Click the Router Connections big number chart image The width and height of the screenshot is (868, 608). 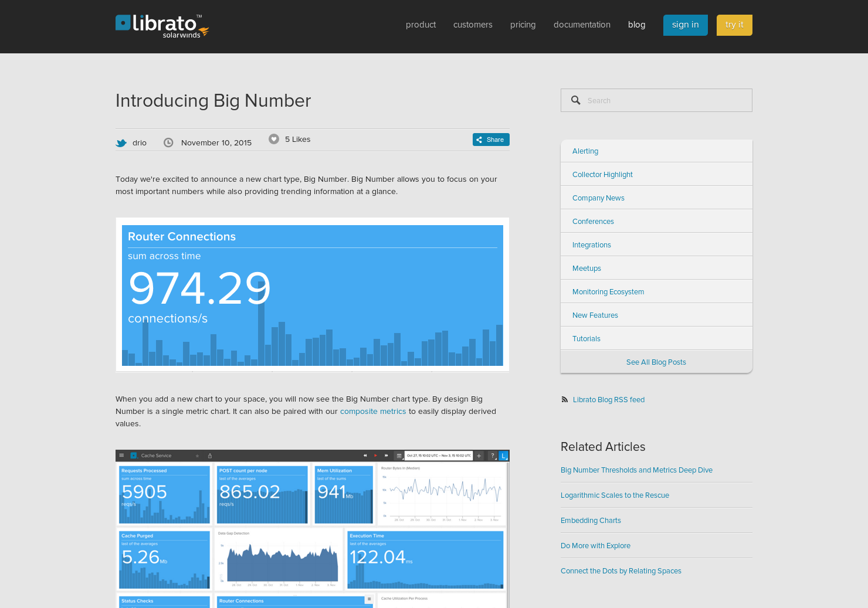313,295
